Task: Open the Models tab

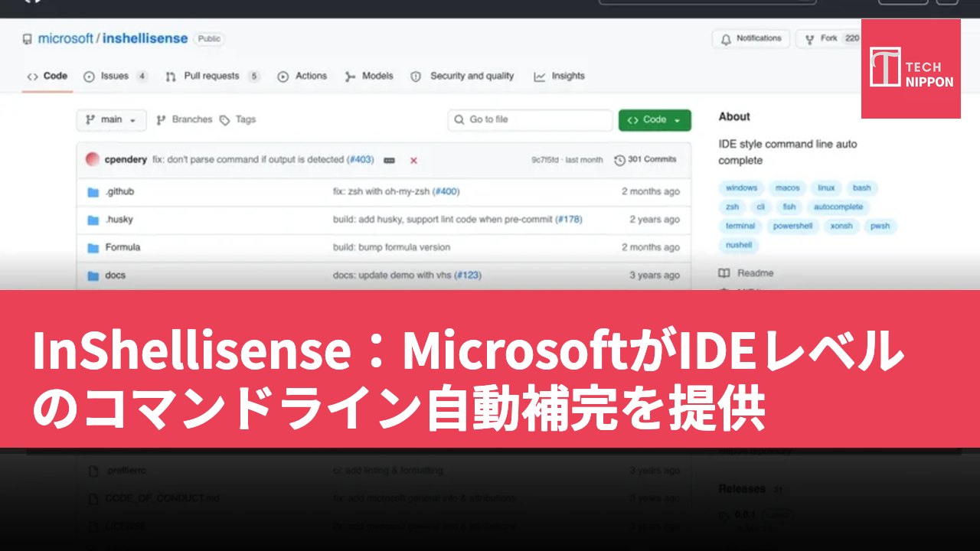Action: point(369,77)
